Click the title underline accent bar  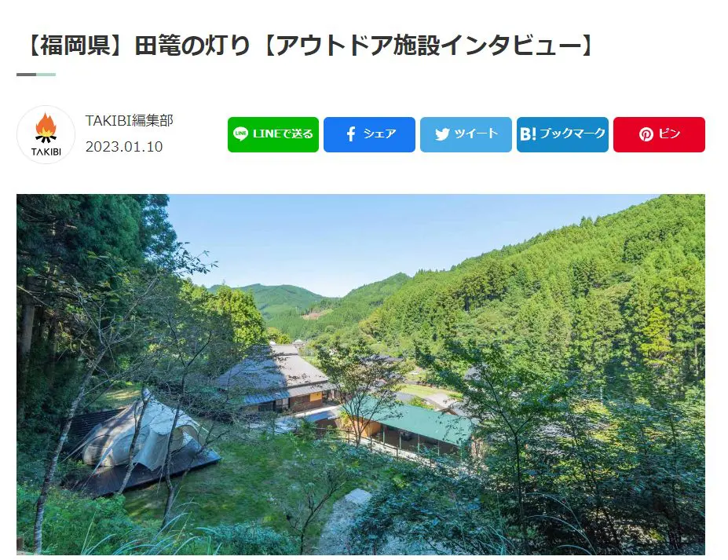coord(36,75)
